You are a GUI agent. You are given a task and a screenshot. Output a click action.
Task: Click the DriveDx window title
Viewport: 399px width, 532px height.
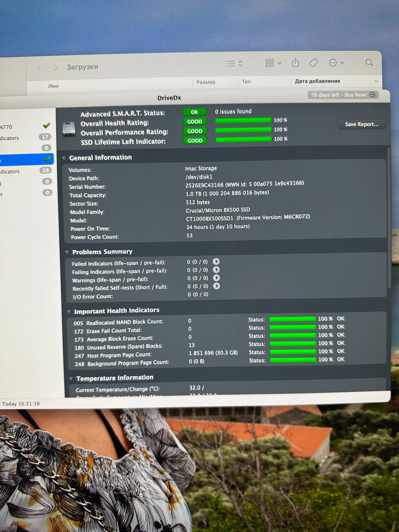(169, 98)
